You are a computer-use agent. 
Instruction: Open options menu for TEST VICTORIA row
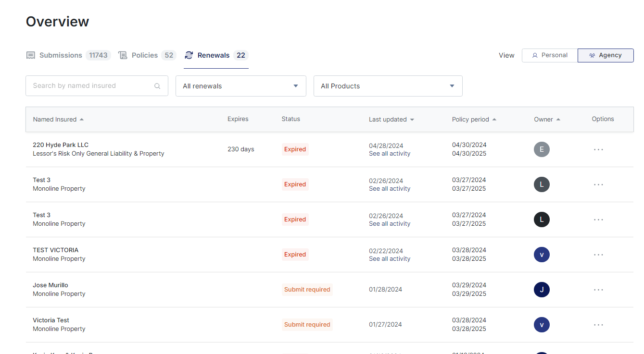[598, 255]
